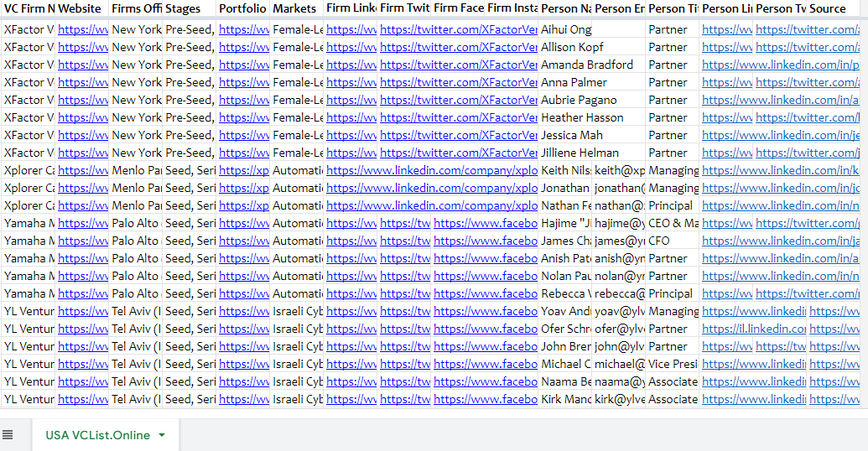Select the Jessica Mah name cell
The image size is (868, 451).
572,135
